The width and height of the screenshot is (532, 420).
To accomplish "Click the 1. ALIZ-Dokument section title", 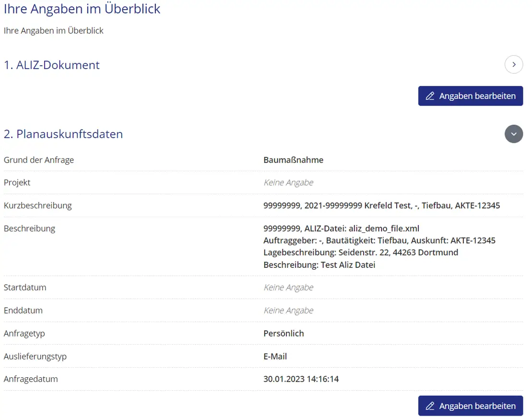I will point(51,65).
